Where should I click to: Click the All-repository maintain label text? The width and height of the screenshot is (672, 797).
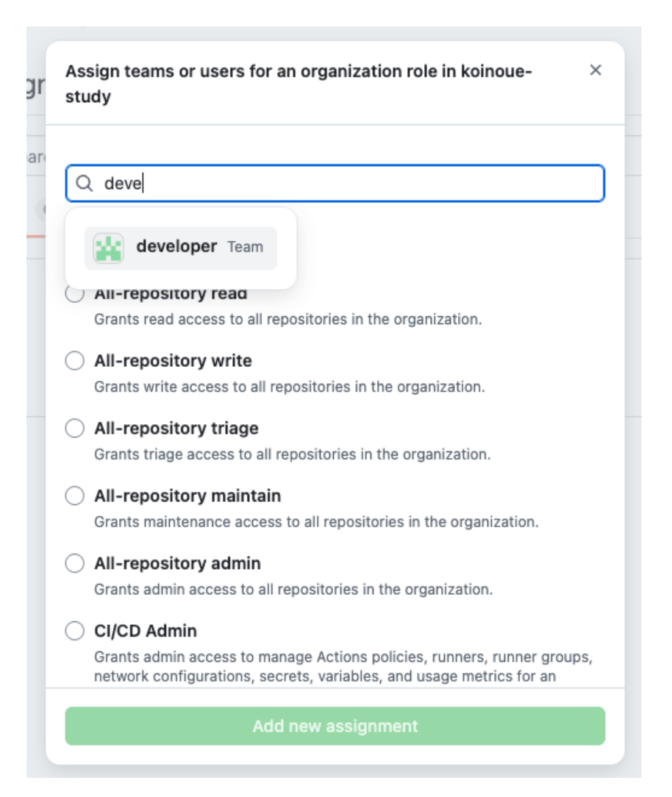187,496
